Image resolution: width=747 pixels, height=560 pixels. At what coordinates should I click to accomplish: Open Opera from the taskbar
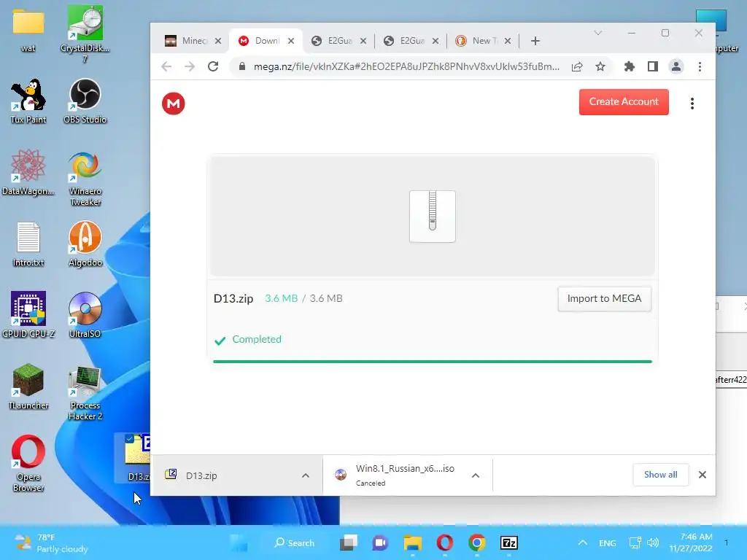pyautogui.click(x=444, y=542)
